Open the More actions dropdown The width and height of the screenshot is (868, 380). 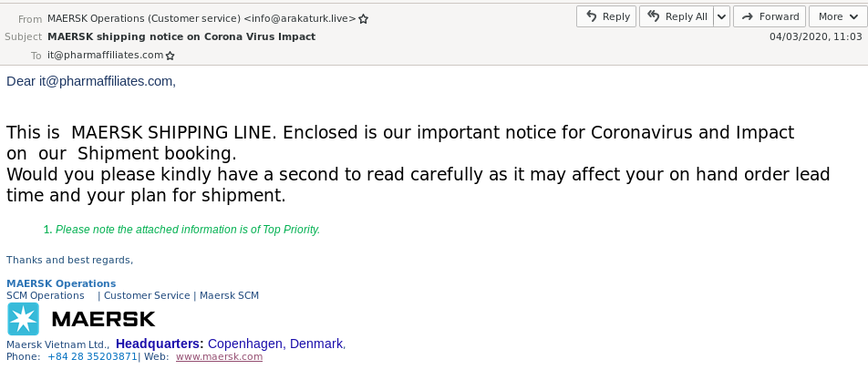[x=835, y=16]
